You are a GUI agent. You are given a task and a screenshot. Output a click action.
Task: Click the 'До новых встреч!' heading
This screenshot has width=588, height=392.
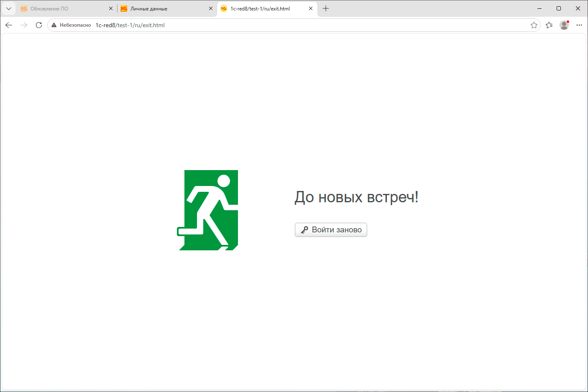pyautogui.click(x=357, y=197)
